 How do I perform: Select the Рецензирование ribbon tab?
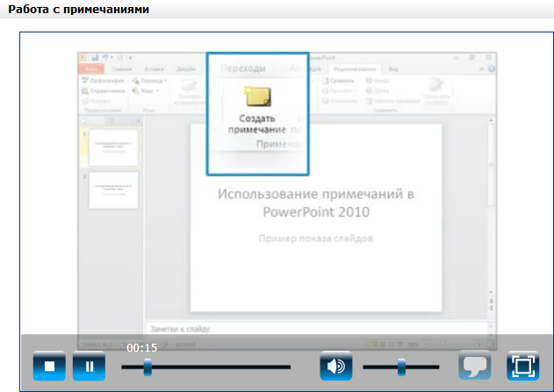pyautogui.click(x=355, y=69)
